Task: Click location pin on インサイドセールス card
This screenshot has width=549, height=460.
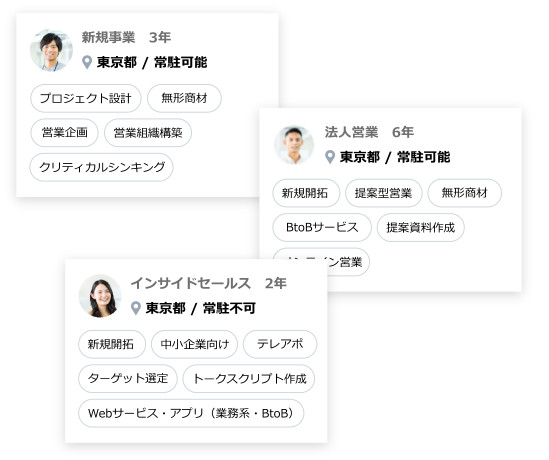Action: point(135,308)
